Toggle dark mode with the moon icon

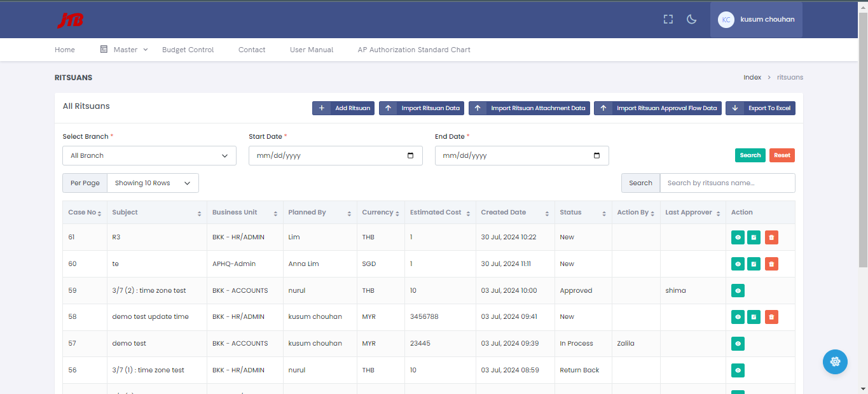[692, 19]
